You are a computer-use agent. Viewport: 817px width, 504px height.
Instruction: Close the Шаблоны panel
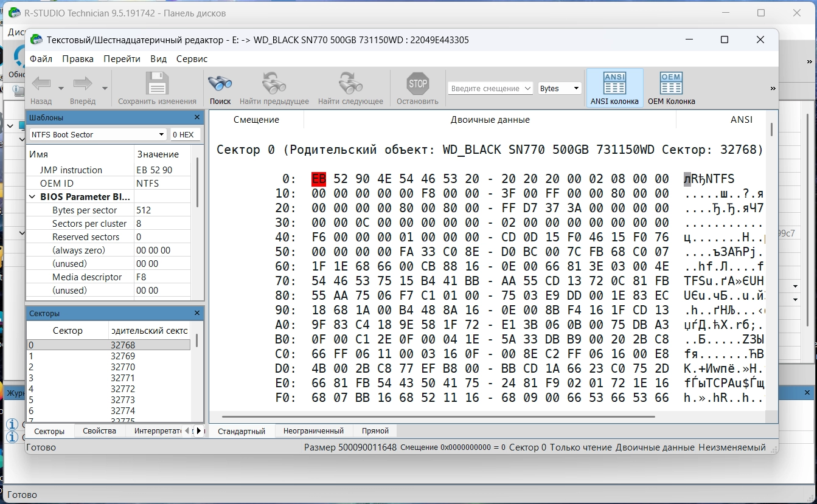(196, 117)
